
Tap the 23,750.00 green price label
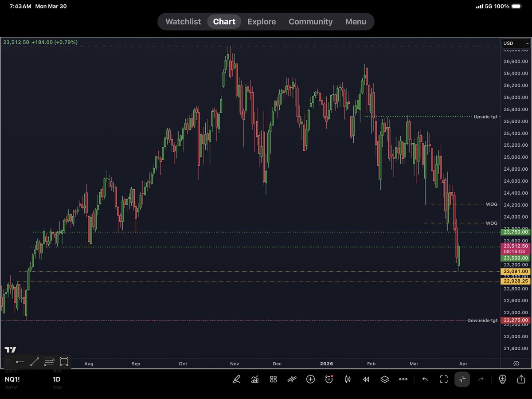[x=515, y=232]
